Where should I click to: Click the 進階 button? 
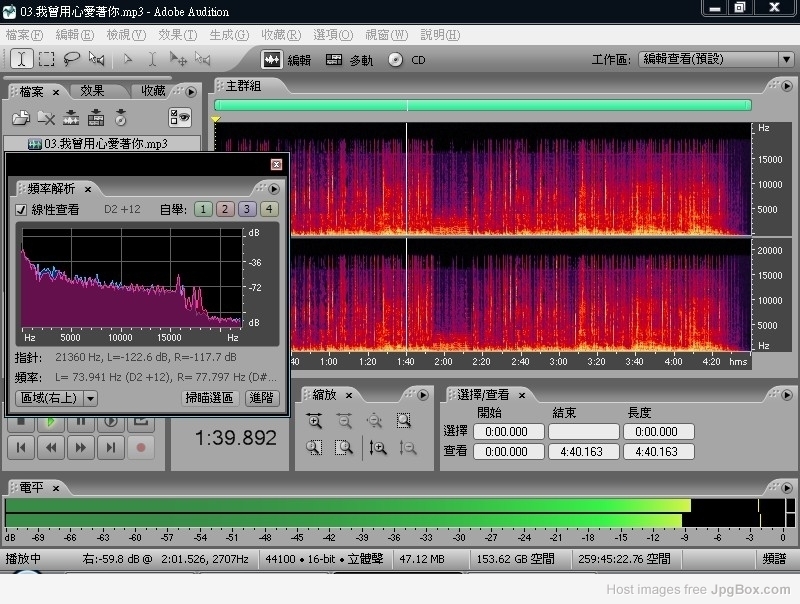pos(262,398)
